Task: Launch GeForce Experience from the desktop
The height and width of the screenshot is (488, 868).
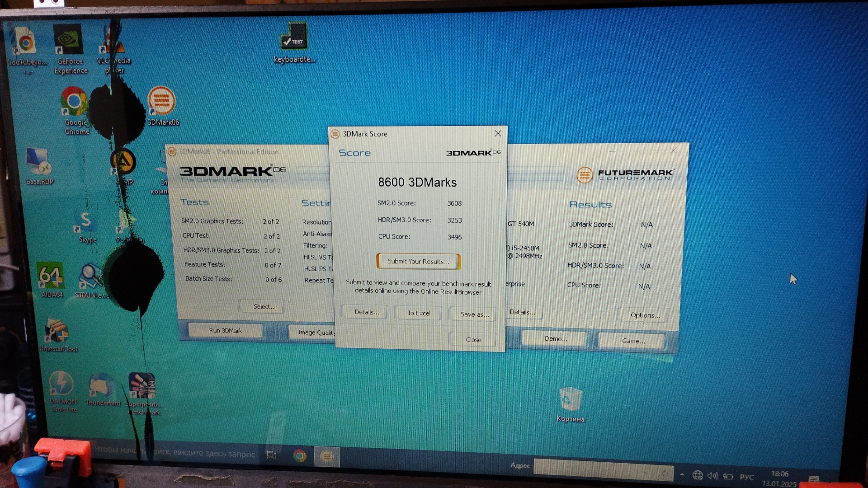Action: click(x=70, y=49)
